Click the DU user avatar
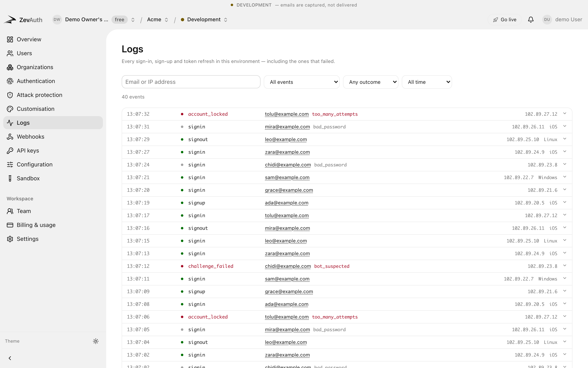Screen dimensions: 588x368 coord(547,19)
